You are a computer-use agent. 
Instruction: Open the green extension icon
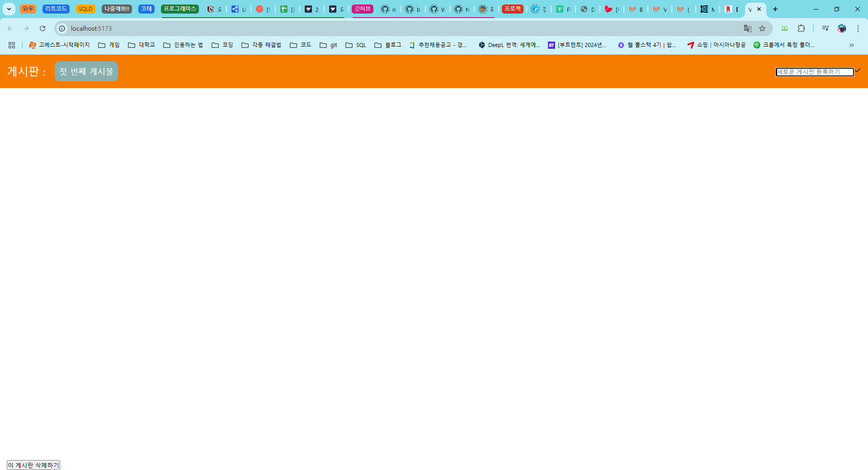785,28
